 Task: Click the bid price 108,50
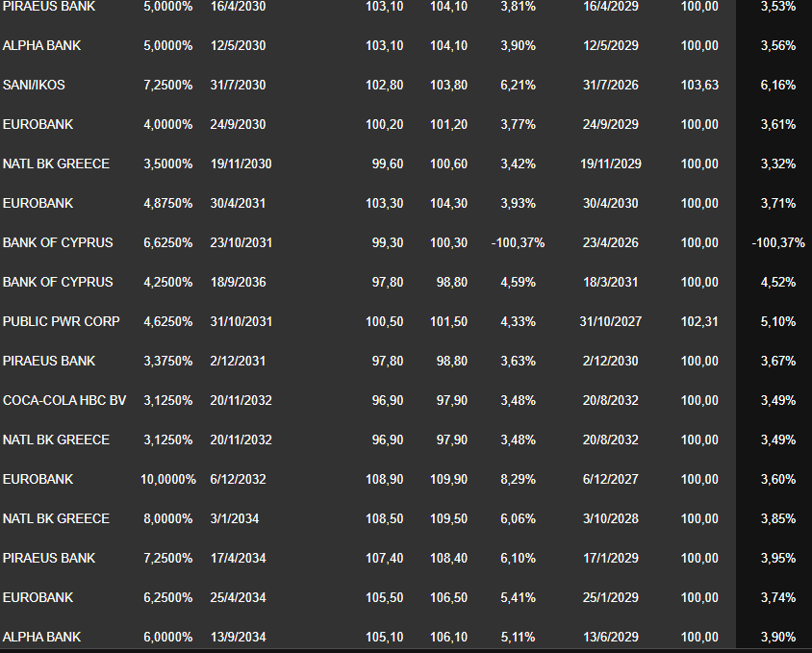[385, 518]
